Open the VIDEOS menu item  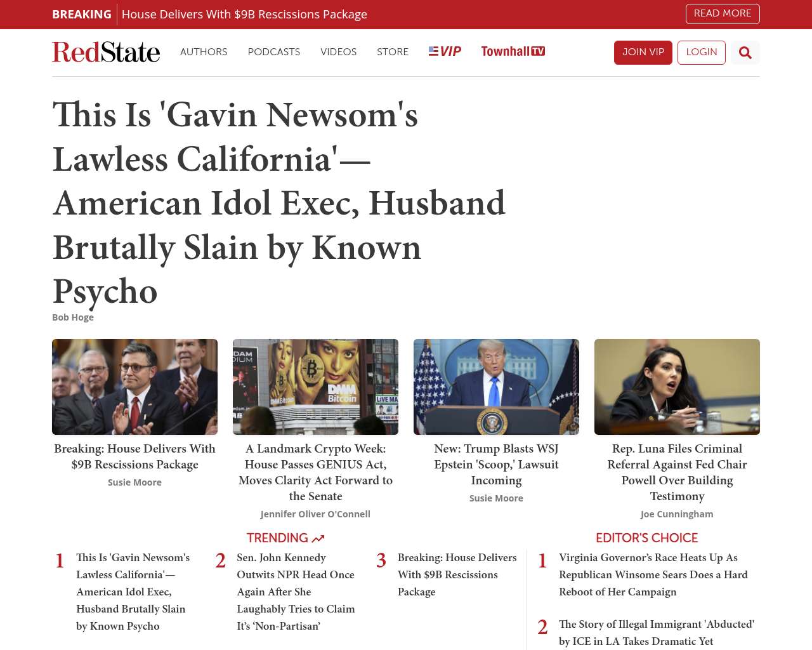click(x=338, y=52)
